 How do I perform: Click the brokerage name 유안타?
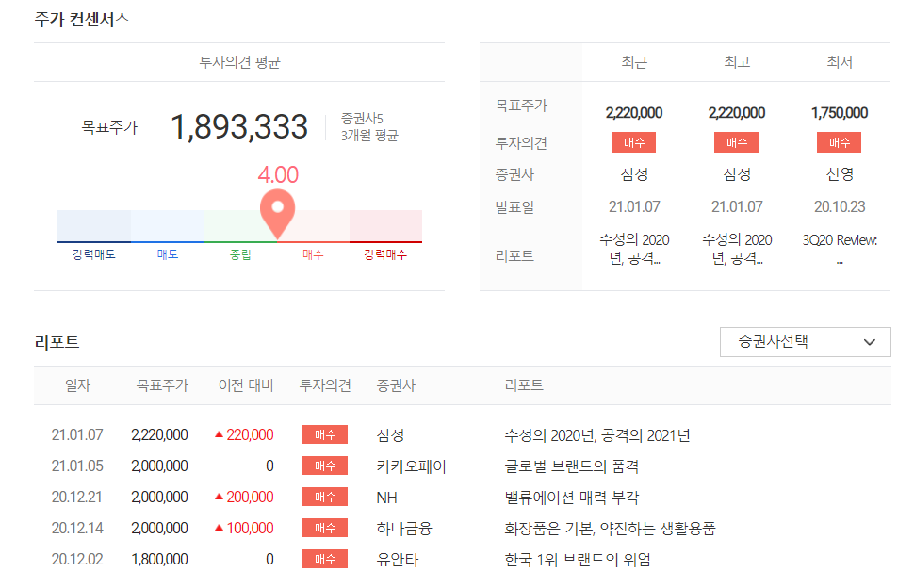point(398,560)
